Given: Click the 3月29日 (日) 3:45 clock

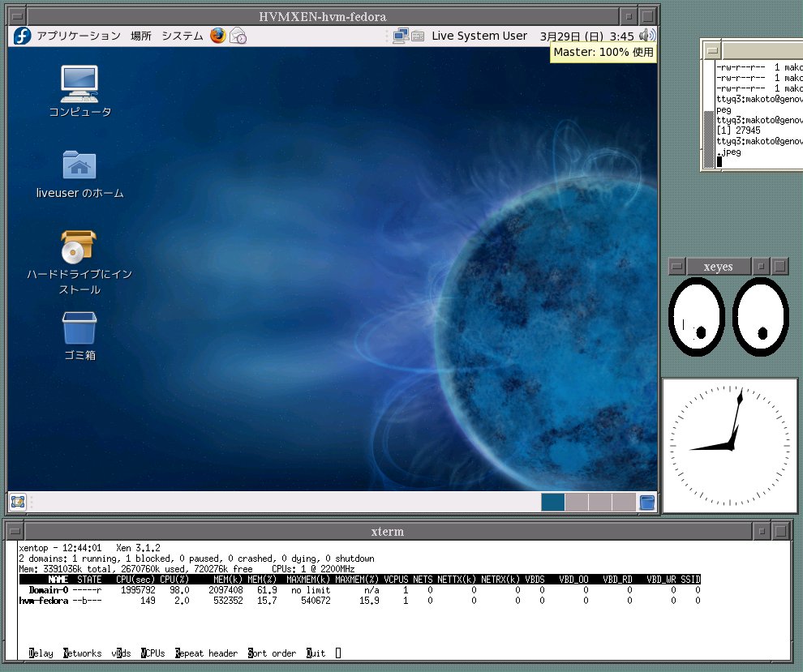Looking at the screenshot, I should pyautogui.click(x=587, y=36).
